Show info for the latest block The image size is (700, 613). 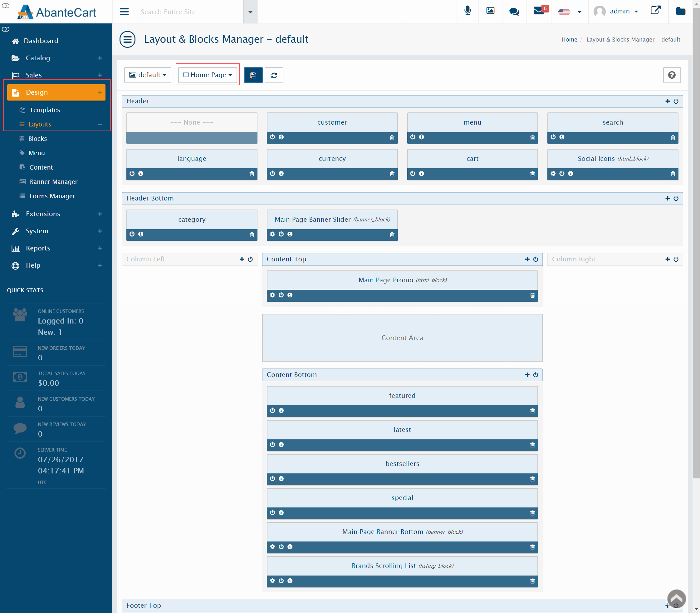(x=281, y=444)
